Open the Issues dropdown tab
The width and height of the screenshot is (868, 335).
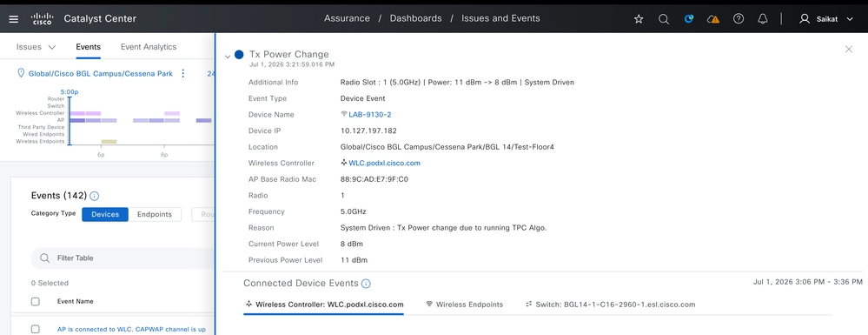[x=36, y=47]
